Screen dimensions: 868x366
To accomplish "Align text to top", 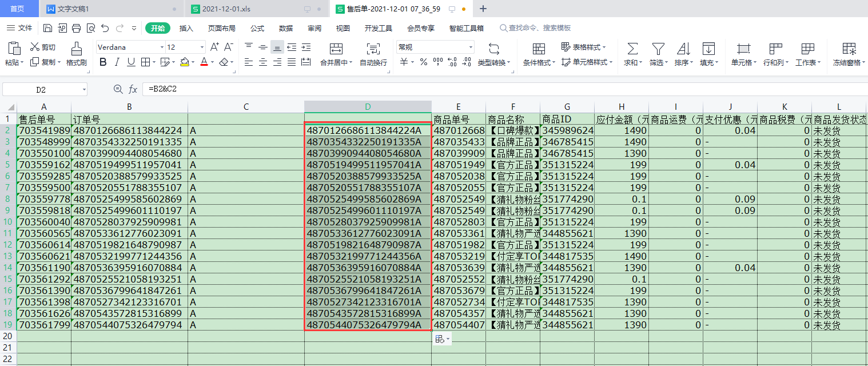I will tap(249, 47).
